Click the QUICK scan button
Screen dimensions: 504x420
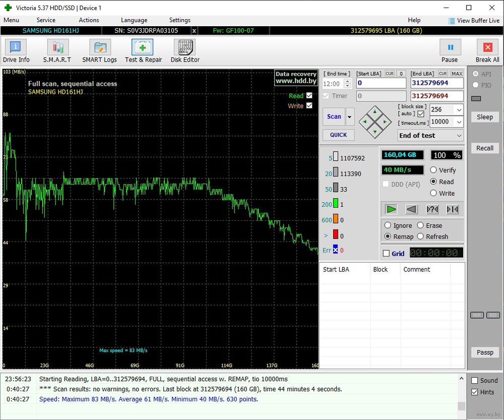[x=339, y=135]
